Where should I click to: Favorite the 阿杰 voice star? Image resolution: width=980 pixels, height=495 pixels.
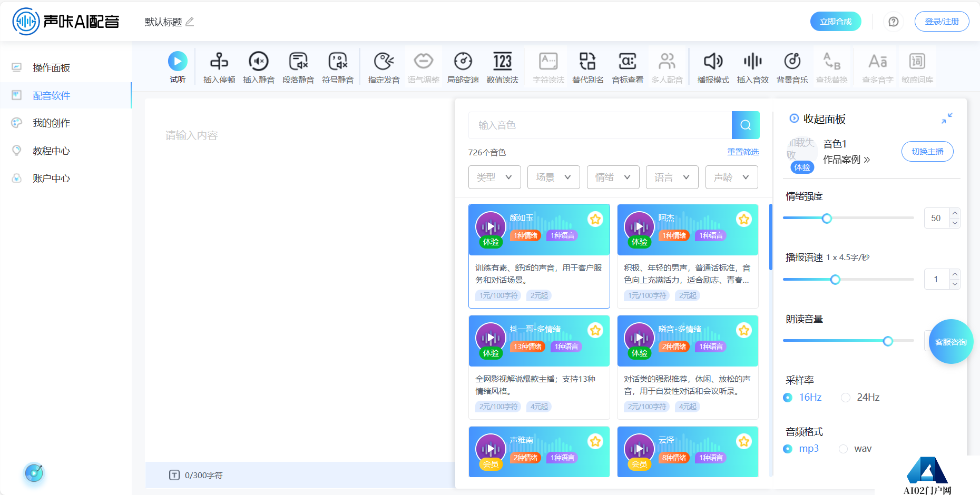click(x=744, y=219)
